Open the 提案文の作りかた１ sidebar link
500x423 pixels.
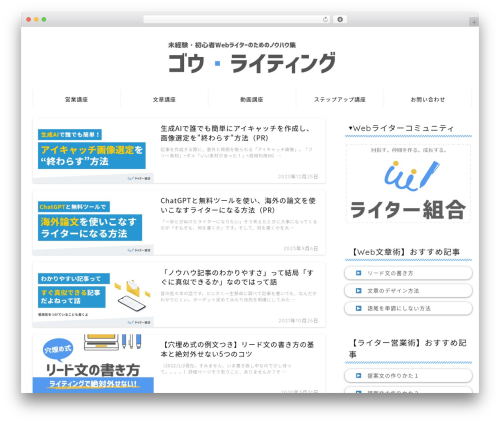point(408,376)
